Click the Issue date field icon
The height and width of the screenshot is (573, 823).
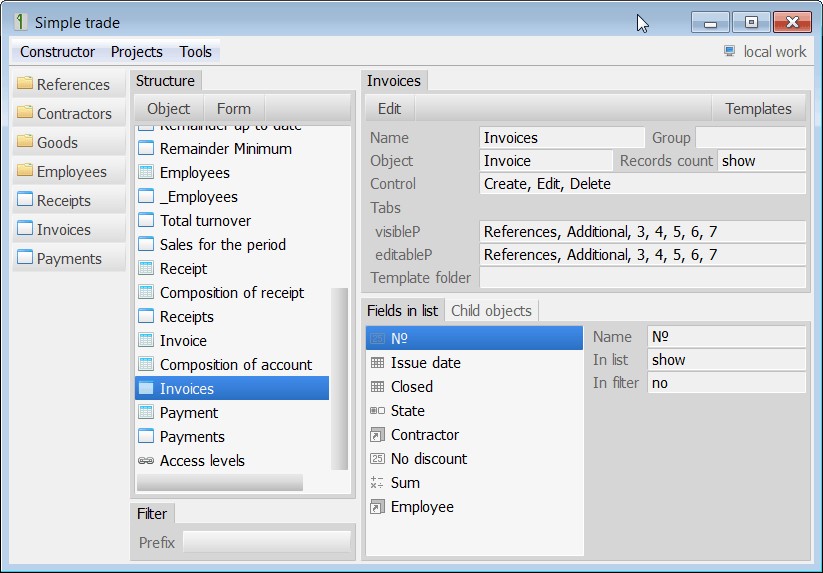tap(377, 363)
